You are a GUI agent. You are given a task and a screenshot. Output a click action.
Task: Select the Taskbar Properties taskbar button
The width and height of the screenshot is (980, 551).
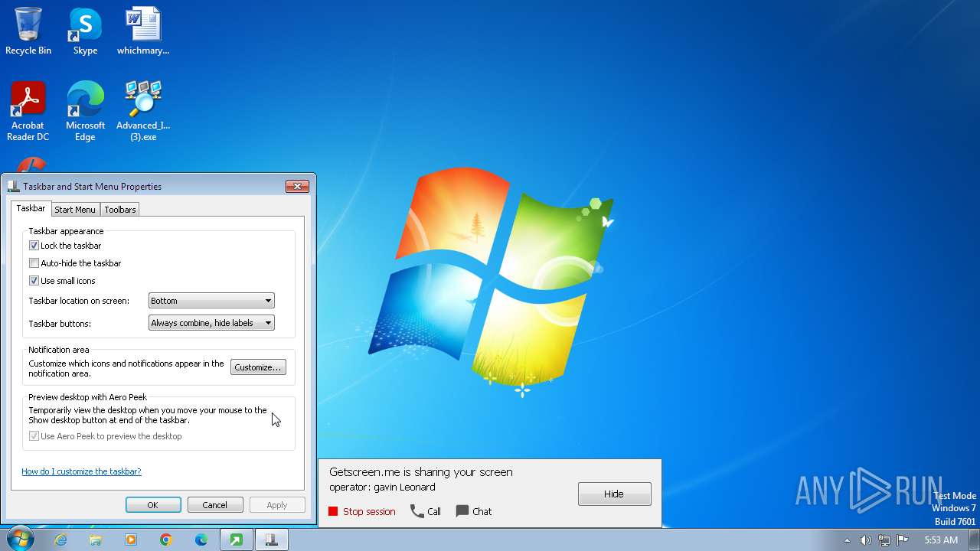(x=271, y=540)
